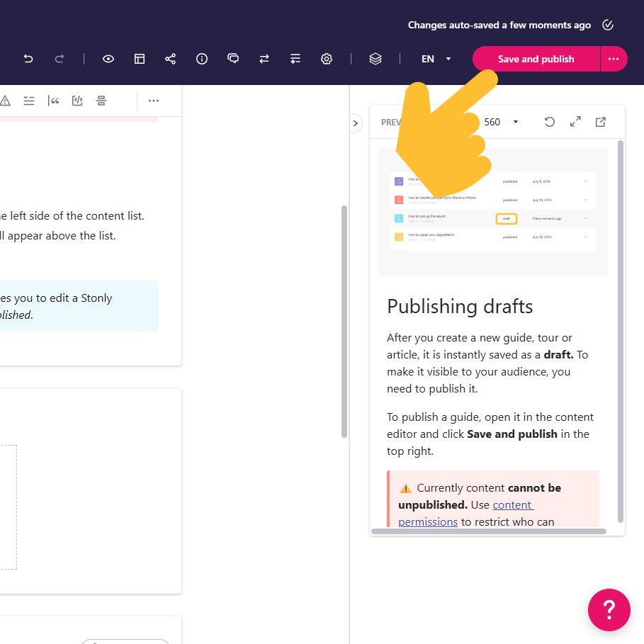Click the Save and publish button
Image resolution: width=644 pixels, height=644 pixels.
point(536,59)
